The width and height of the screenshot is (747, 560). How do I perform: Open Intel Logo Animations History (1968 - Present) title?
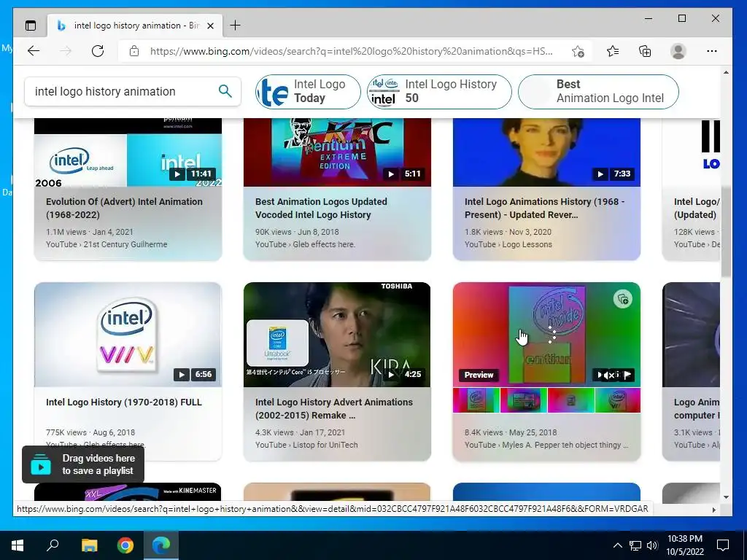(544, 208)
